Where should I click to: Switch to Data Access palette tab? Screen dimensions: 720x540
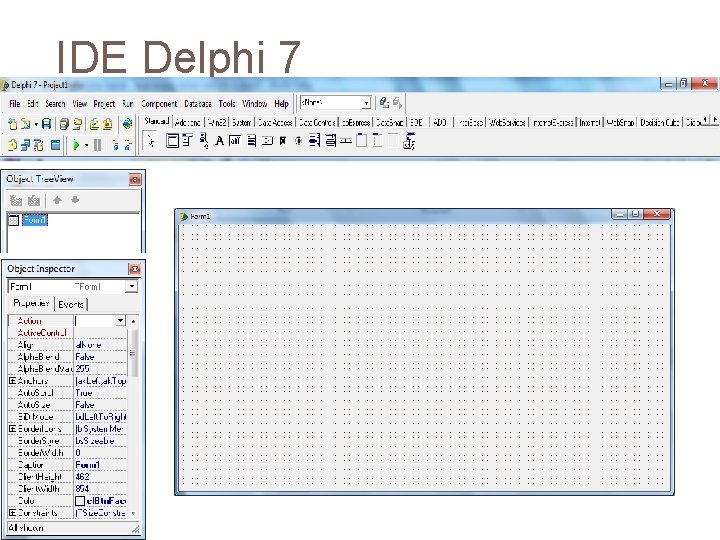tap(275, 123)
